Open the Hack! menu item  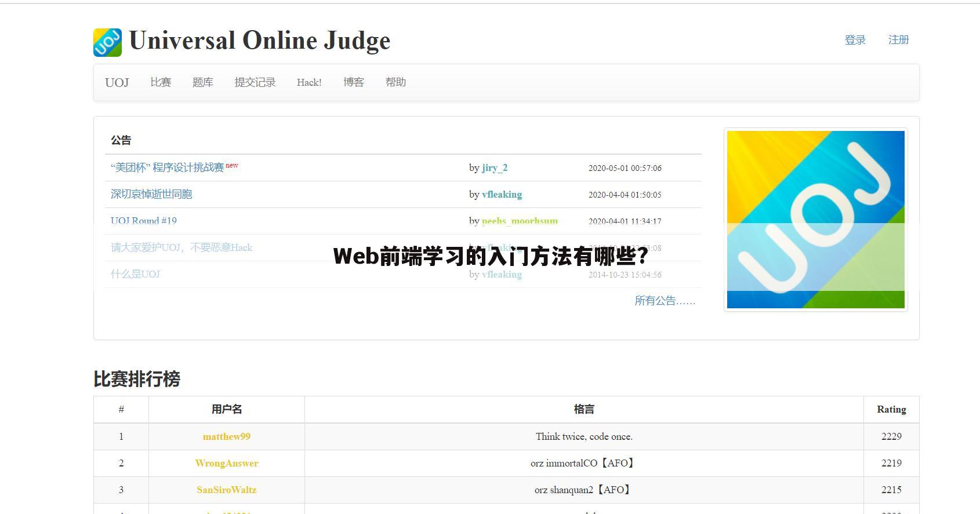click(x=309, y=82)
